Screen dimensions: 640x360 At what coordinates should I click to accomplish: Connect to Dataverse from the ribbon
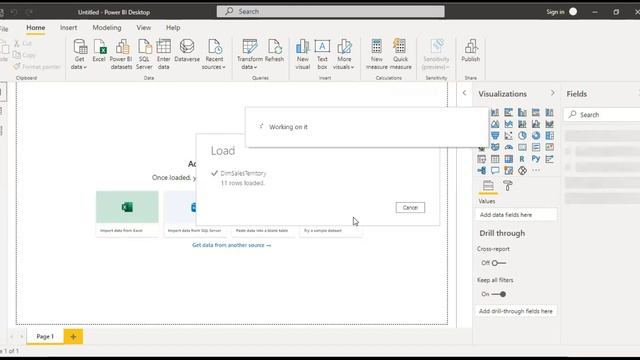coord(187,51)
